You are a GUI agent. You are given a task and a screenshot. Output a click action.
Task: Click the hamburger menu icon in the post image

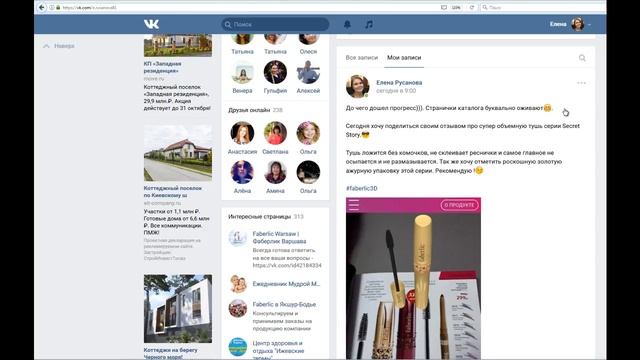point(353,205)
